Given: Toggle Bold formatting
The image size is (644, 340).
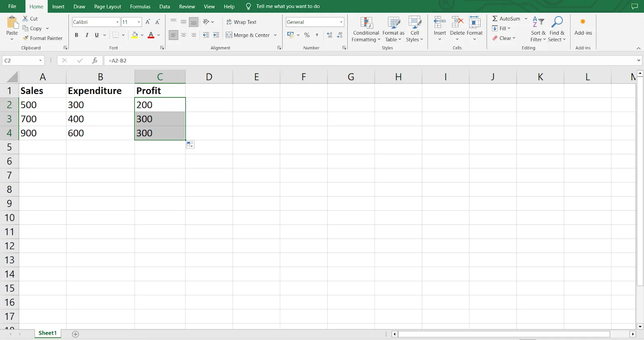Looking at the screenshot, I should tap(76, 35).
